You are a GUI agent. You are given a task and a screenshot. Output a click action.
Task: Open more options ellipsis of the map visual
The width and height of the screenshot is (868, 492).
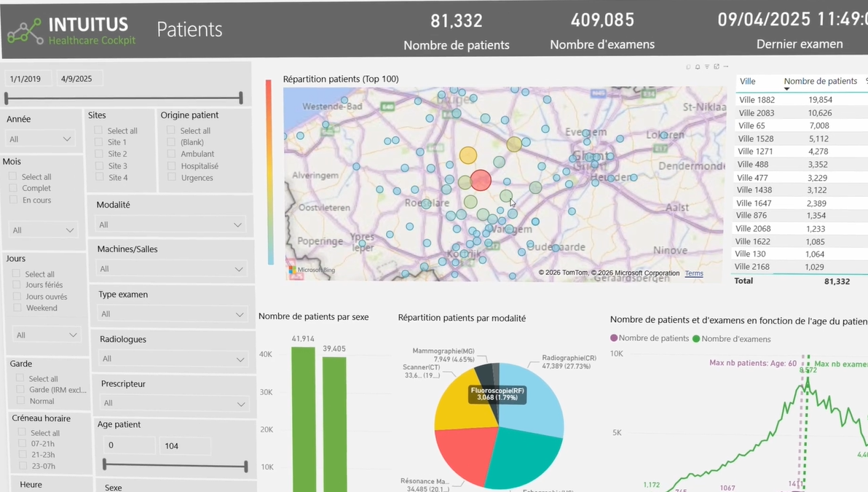(726, 66)
